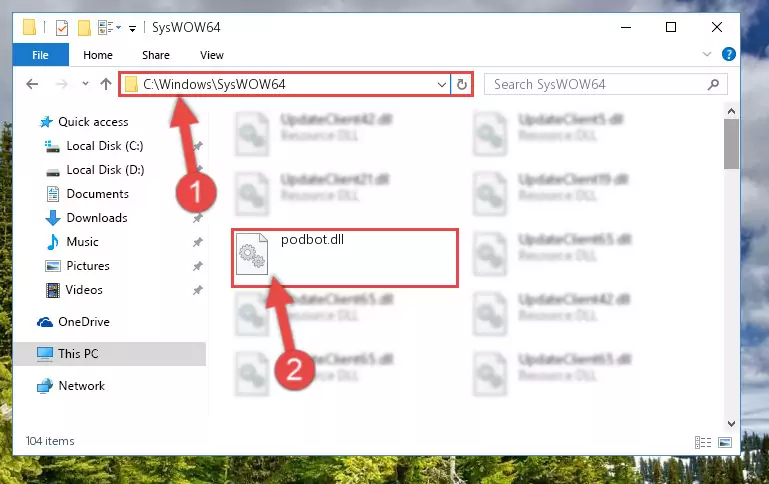Click the Videos filmstrip icon
Image resolution: width=769 pixels, height=484 pixels.
click(52, 290)
